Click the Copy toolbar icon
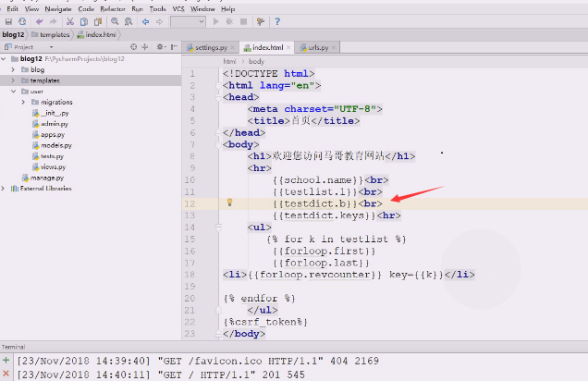Image resolution: width=588 pixels, height=381 pixels. 84,22
